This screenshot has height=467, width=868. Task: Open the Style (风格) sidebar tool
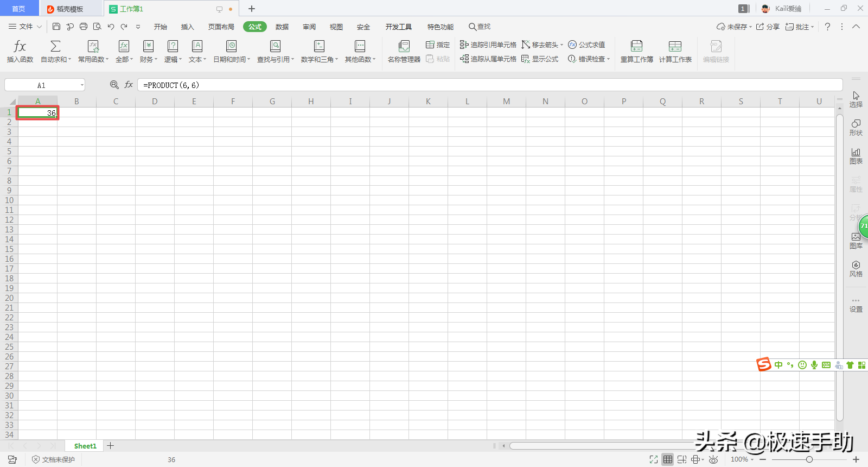click(856, 269)
